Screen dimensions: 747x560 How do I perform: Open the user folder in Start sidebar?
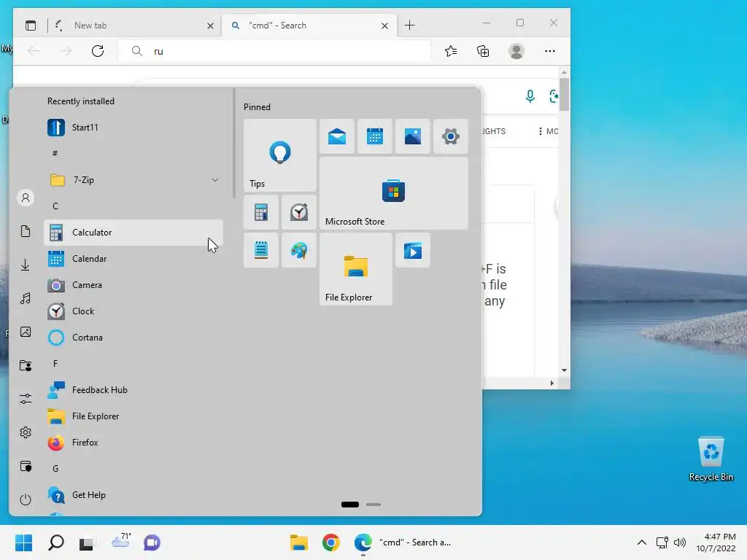[x=26, y=366]
